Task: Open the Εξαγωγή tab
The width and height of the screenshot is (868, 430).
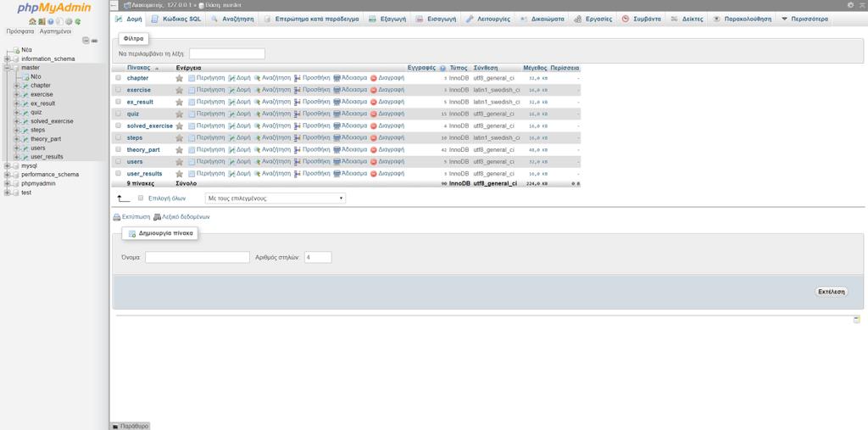Action: [x=388, y=19]
